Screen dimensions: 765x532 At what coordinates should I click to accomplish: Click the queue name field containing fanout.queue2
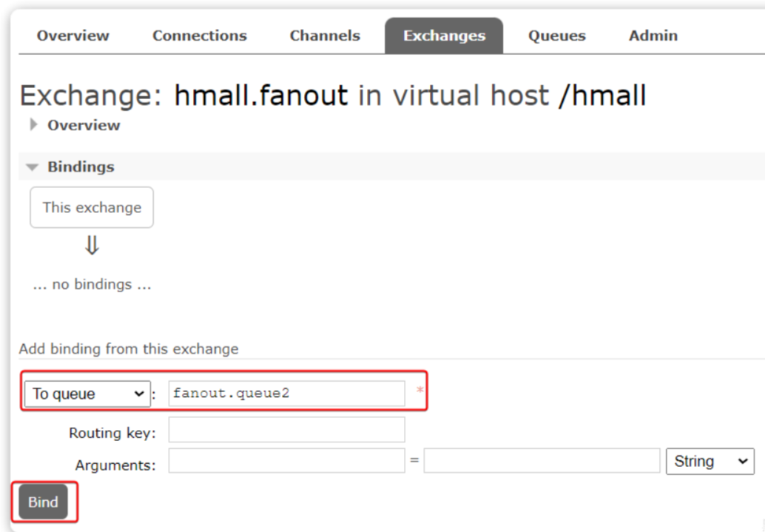click(286, 394)
